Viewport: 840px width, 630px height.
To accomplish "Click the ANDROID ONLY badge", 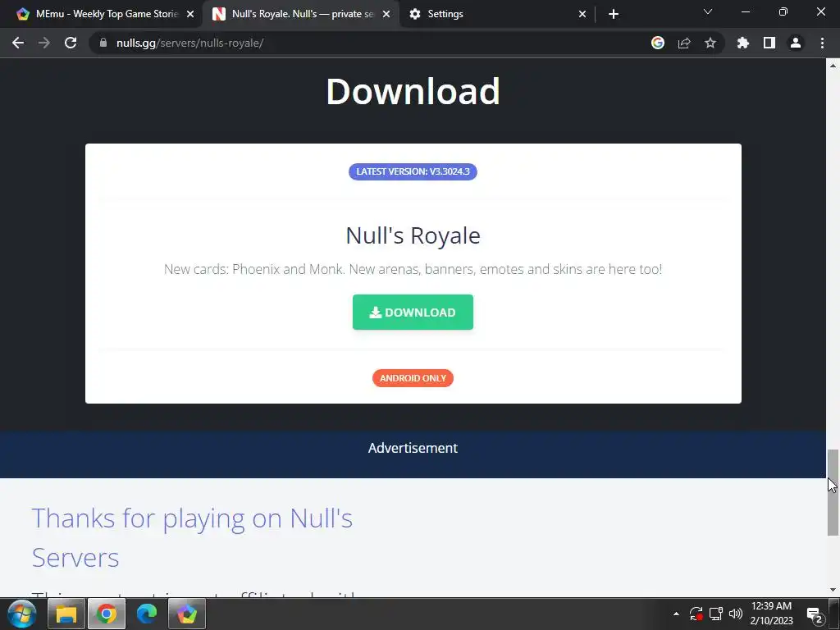I will [x=413, y=378].
